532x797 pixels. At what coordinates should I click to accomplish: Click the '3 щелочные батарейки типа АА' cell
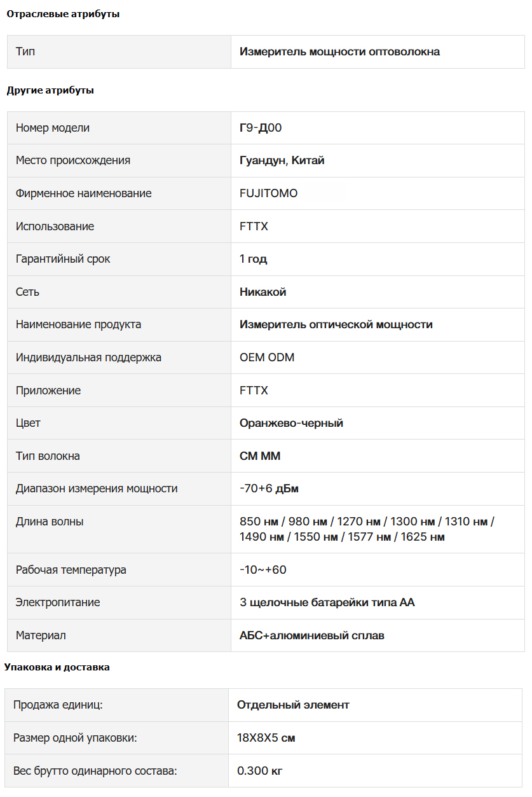[x=378, y=602]
